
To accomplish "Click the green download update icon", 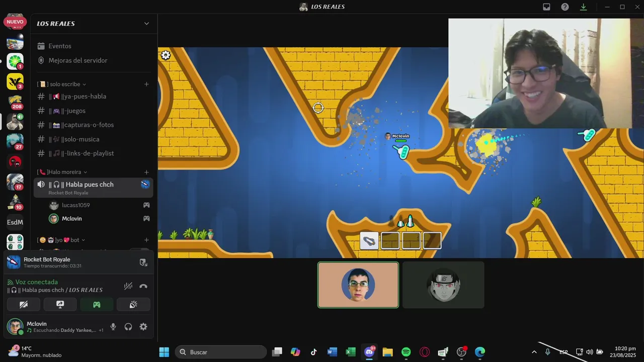I will tap(583, 7).
